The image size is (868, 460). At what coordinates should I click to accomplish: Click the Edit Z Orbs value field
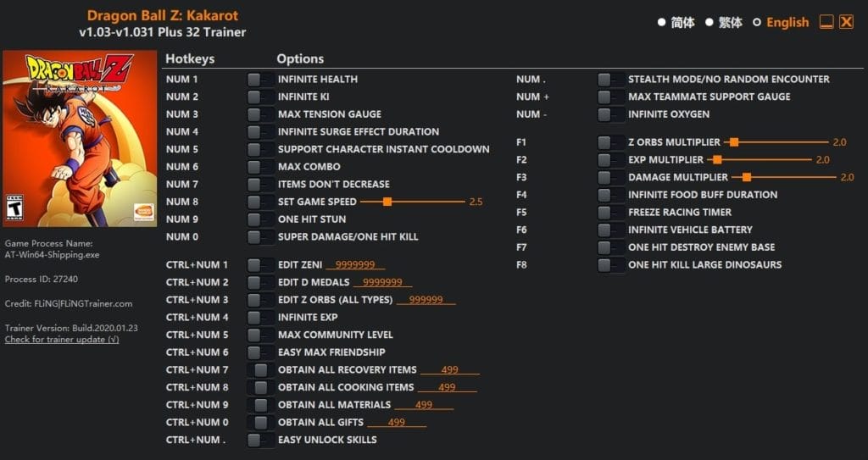[426, 300]
